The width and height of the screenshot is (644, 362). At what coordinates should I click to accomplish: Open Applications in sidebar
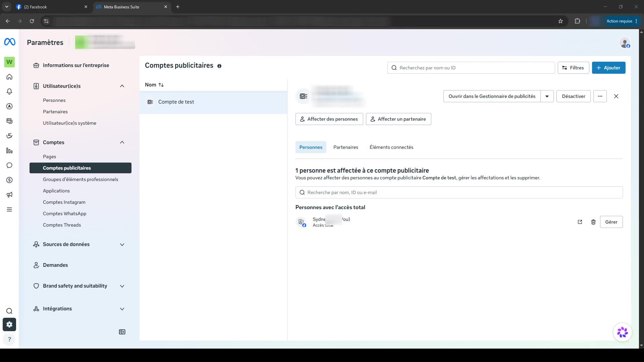56,191
